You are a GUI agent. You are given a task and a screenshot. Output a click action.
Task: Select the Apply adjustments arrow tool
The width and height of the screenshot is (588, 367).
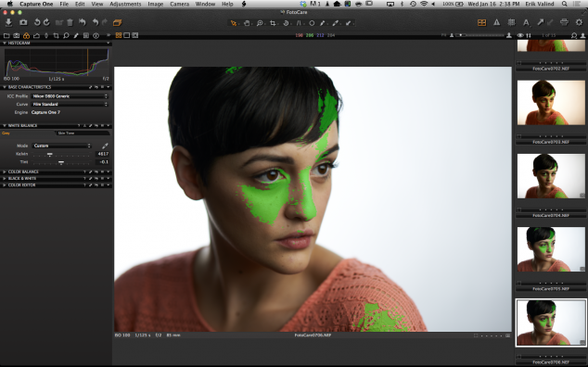[349, 23]
